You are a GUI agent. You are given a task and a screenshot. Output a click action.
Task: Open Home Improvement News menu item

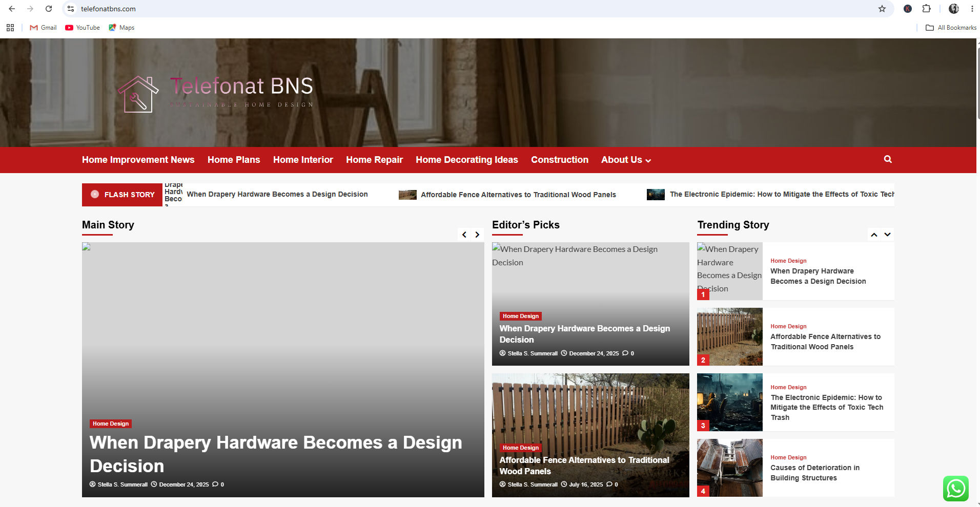tap(138, 160)
